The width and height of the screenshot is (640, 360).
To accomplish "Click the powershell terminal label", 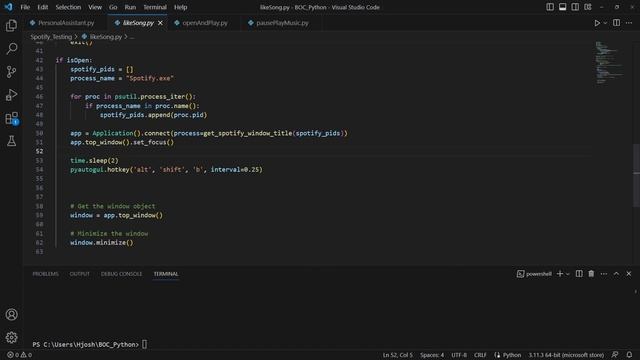I will pyautogui.click(x=534, y=274).
